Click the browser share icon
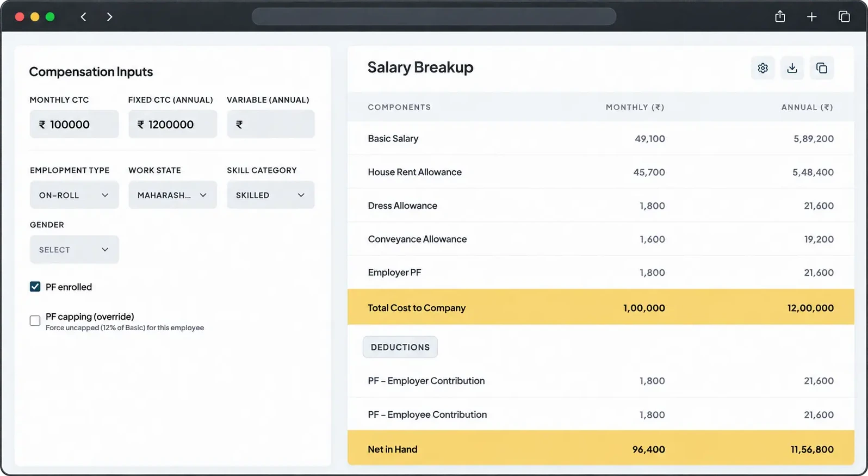The width and height of the screenshot is (868, 476). click(x=780, y=16)
